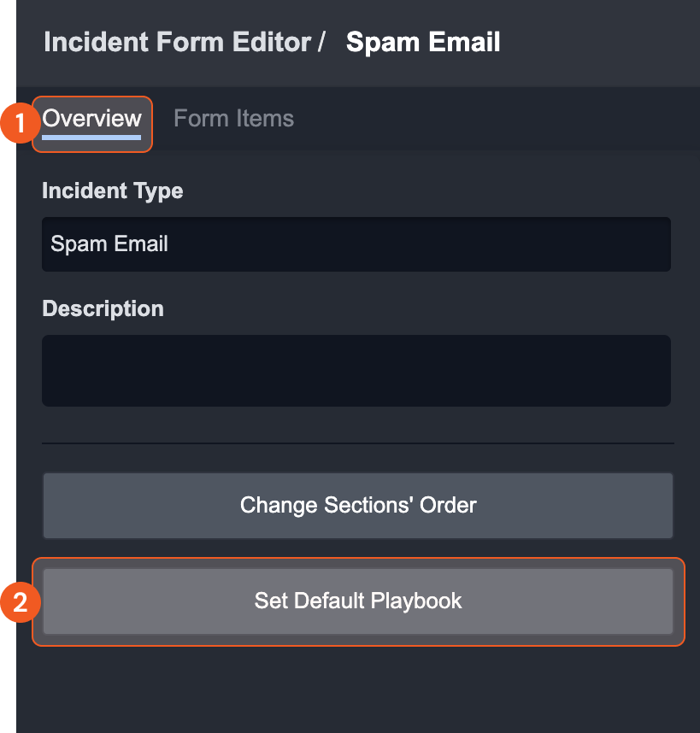Click the empty tab bar right of Form Items
Image resolution: width=700 pixels, height=733 pixels.
coord(496,119)
